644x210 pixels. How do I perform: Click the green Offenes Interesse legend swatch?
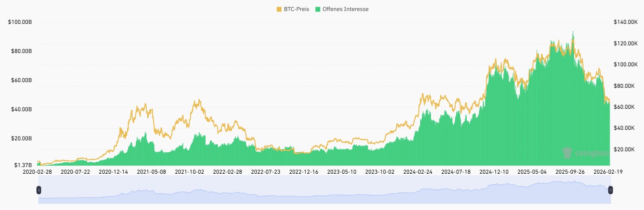318,9
